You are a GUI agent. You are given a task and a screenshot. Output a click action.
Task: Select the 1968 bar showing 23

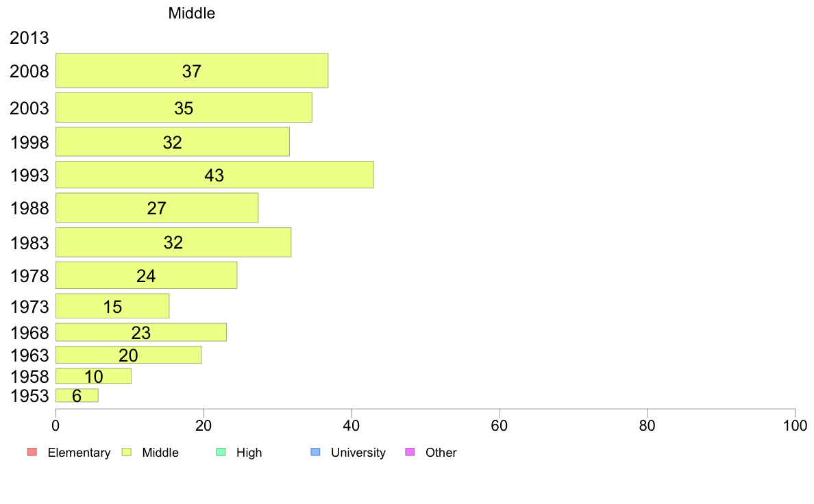141,332
